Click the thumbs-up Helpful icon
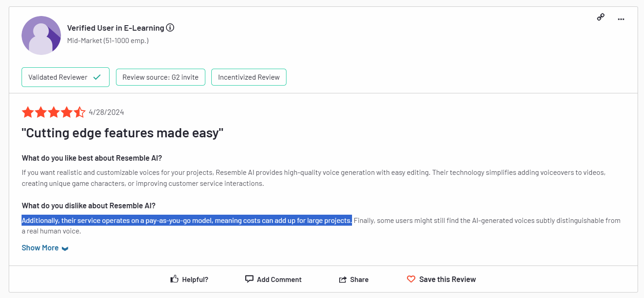This screenshot has height=298, width=644. [x=174, y=279]
